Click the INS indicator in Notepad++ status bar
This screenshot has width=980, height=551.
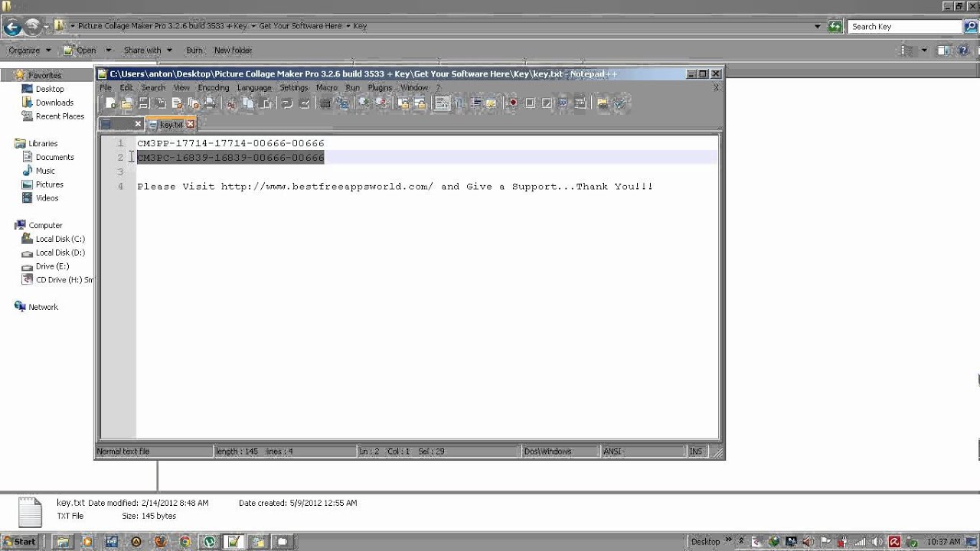pyautogui.click(x=695, y=452)
